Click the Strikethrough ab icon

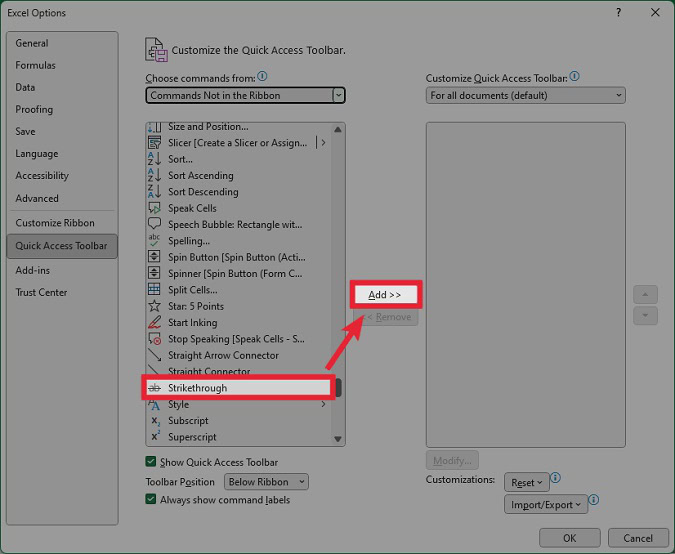click(x=154, y=388)
